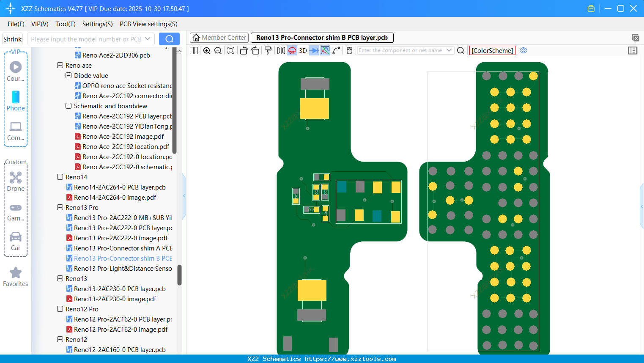Open the component or net name dropdown

click(x=449, y=50)
